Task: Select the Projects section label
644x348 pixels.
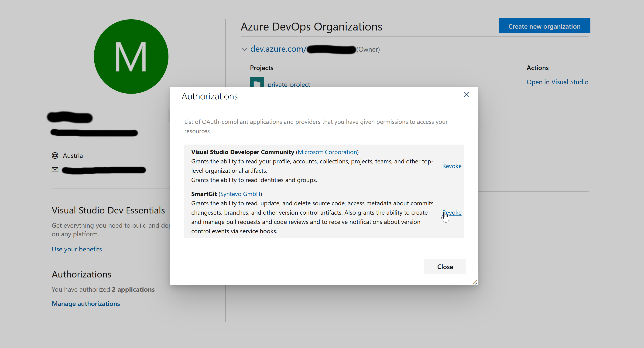Action: 261,68
